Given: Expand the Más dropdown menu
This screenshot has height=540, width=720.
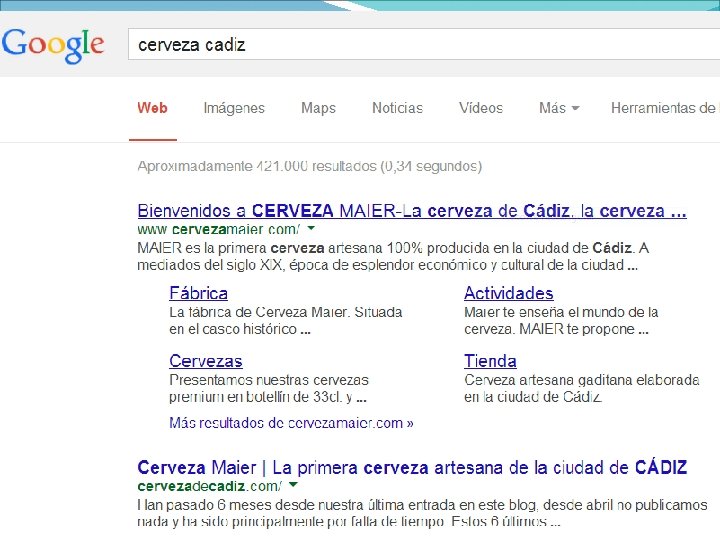Looking at the screenshot, I should pos(559,108).
